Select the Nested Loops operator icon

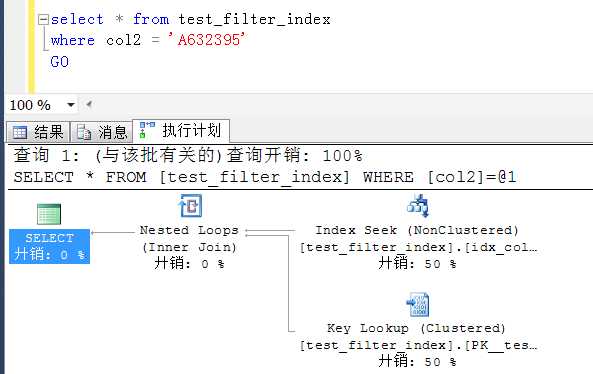(x=191, y=206)
